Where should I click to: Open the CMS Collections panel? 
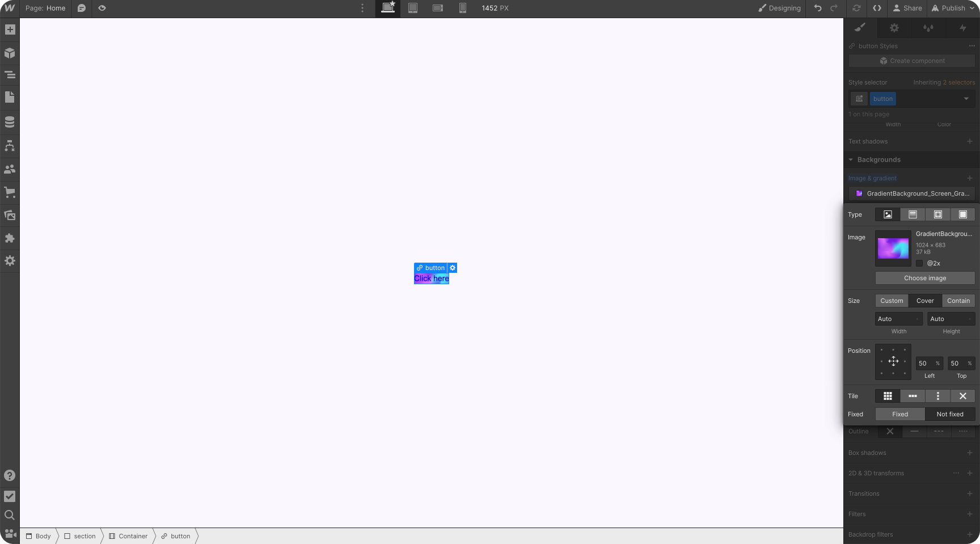pos(9,121)
